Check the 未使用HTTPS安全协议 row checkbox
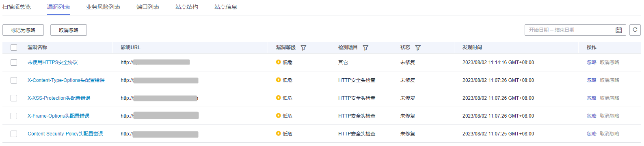644x146 pixels. click(x=14, y=62)
